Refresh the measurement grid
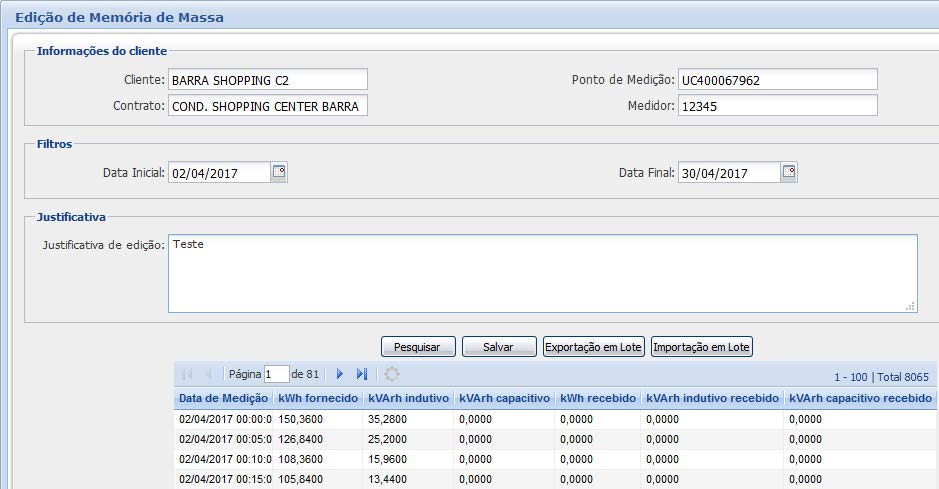 pyautogui.click(x=392, y=374)
